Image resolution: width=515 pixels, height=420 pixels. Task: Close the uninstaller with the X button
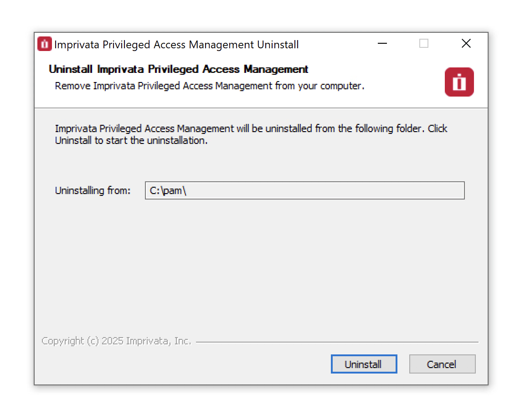(x=466, y=44)
